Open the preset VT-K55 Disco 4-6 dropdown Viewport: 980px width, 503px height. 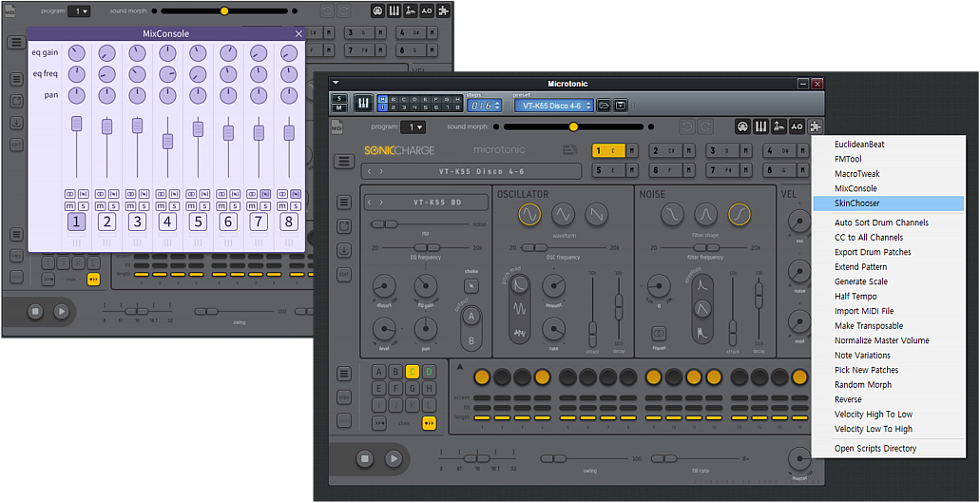[x=553, y=106]
